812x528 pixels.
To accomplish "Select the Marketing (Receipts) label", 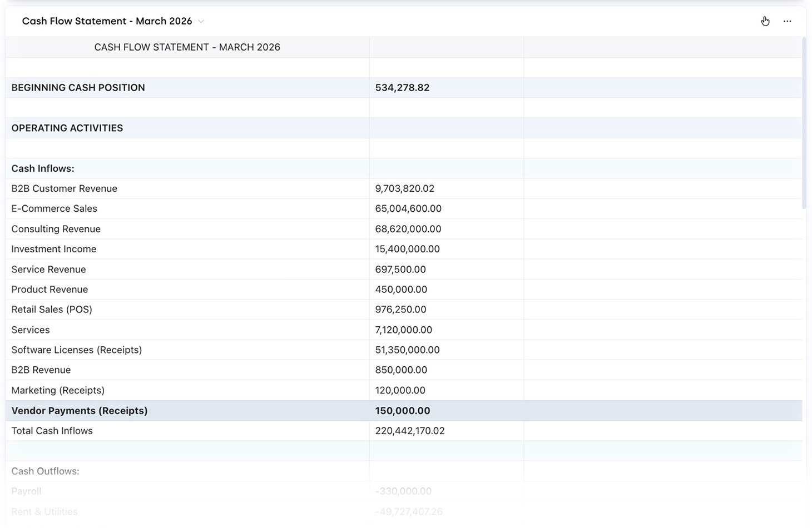I will click(x=58, y=390).
